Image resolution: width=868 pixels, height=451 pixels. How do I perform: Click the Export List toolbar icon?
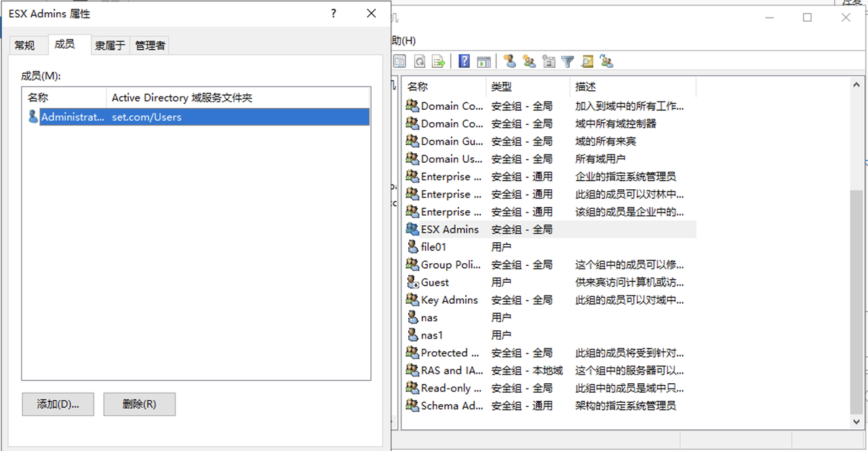tap(439, 62)
